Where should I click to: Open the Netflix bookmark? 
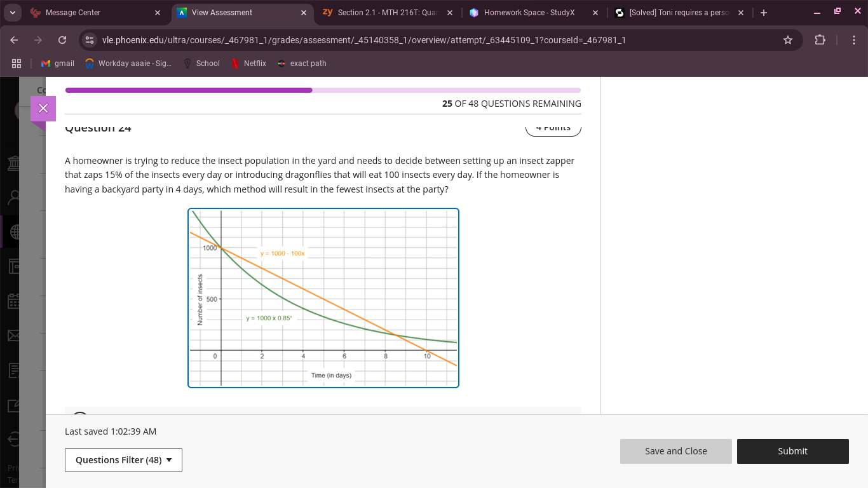[248, 64]
